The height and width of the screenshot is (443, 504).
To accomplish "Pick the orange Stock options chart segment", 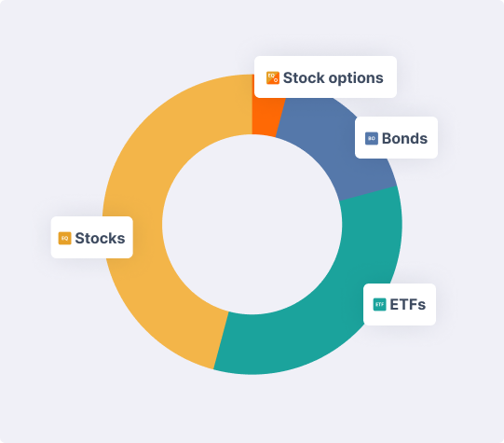I will pyautogui.click(x=265, y=117).
